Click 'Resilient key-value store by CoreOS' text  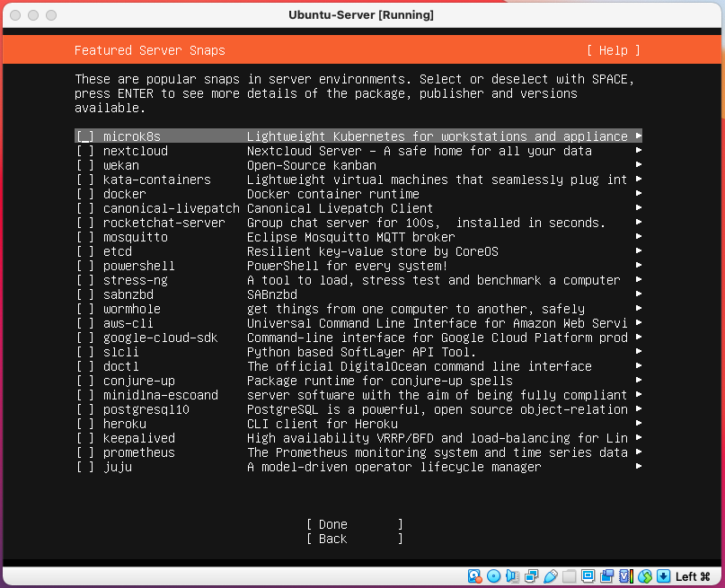(x=373, y=251)
